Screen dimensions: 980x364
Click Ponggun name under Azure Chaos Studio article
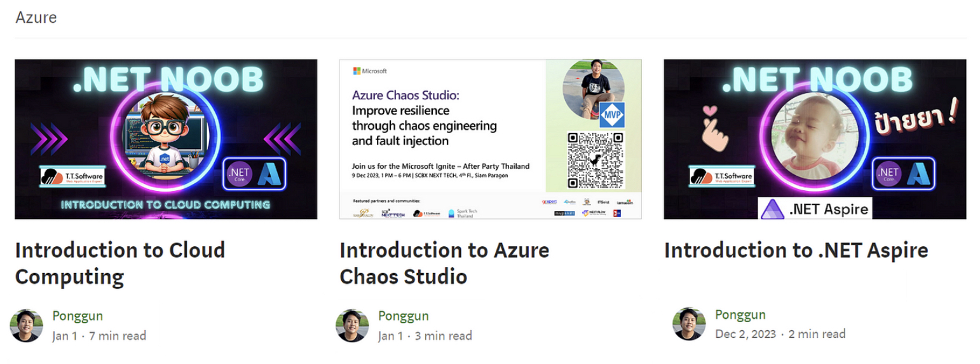click(x=404, y=316)
